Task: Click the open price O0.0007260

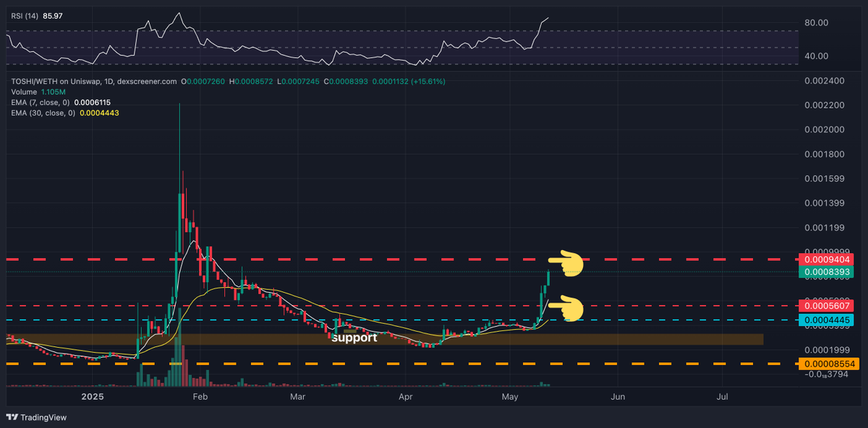Action: [x=203, y=82]
